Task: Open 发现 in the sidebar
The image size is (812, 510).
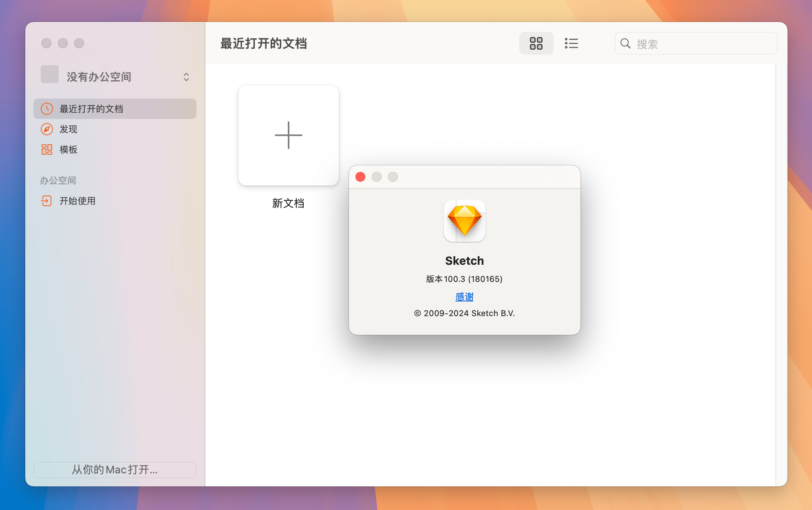Action: click(x=115, y=129)
